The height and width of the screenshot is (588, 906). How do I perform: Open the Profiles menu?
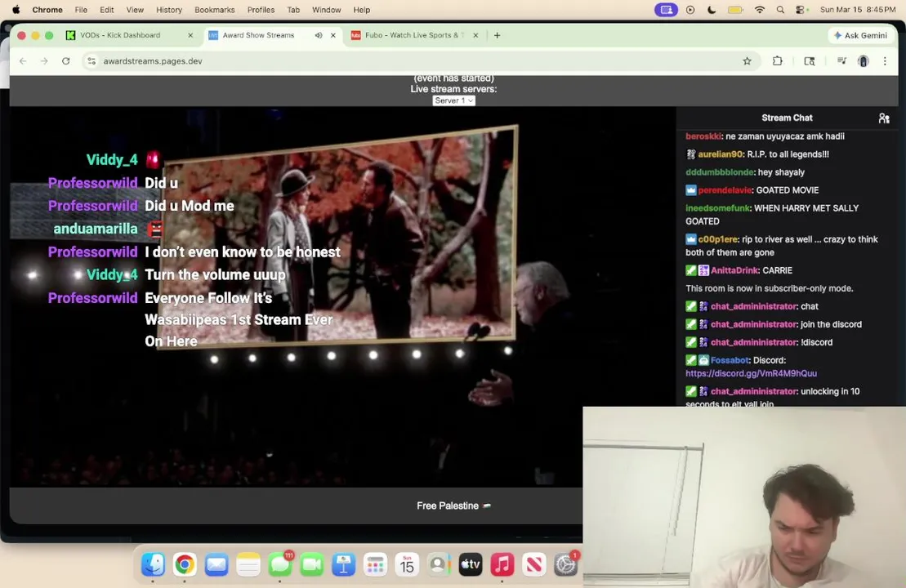261,10
